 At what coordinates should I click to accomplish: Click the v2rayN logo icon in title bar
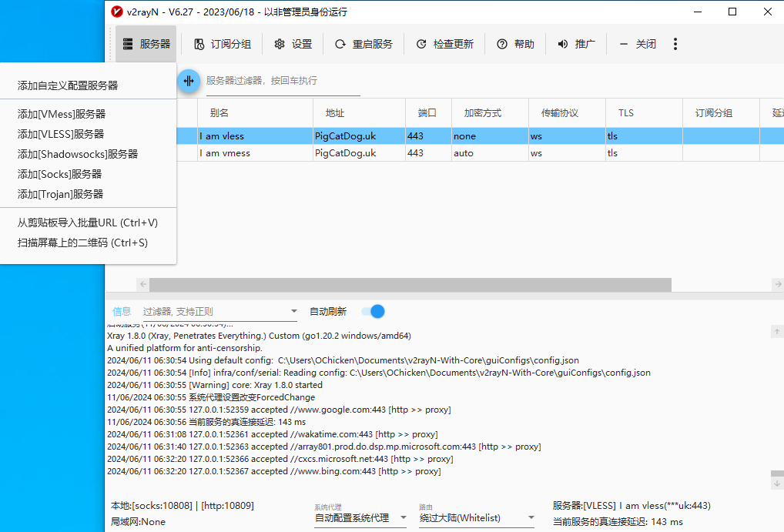click(117, 12)
